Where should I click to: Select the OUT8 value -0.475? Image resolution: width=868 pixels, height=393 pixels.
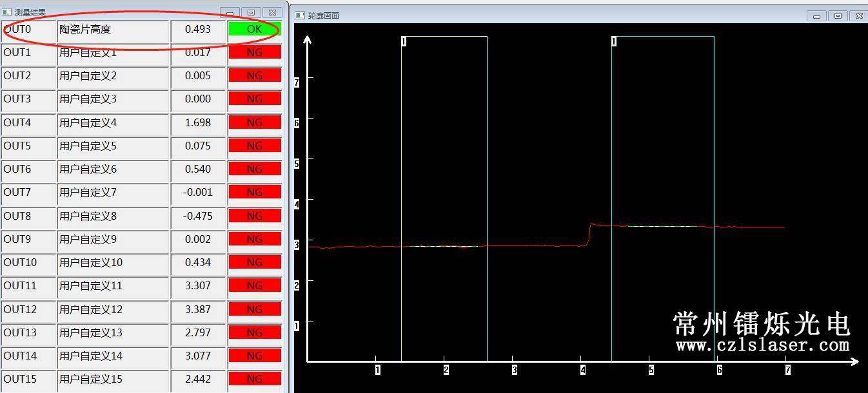coord(198,216)
